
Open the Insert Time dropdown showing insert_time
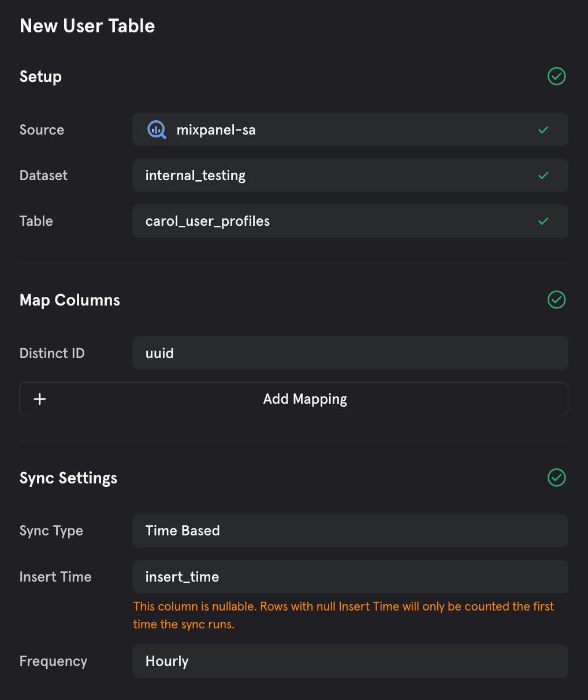click(x=349, y=576)
